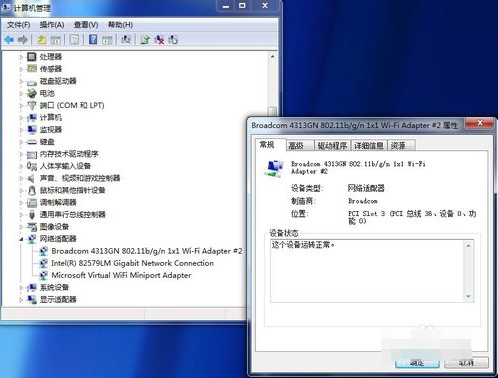Viewport: 498px width, 378px height.
Task: Click the device tree scrollbar up arrow
Action: (273, 57)
